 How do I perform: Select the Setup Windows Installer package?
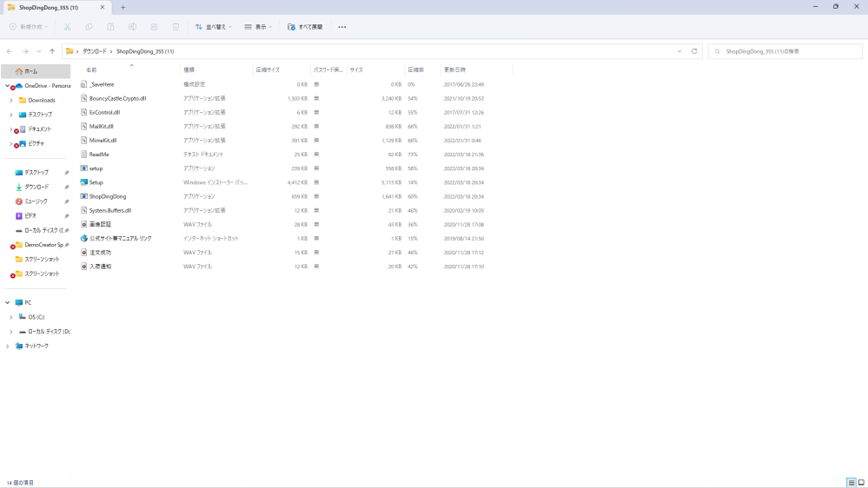[x=96, y=182]
